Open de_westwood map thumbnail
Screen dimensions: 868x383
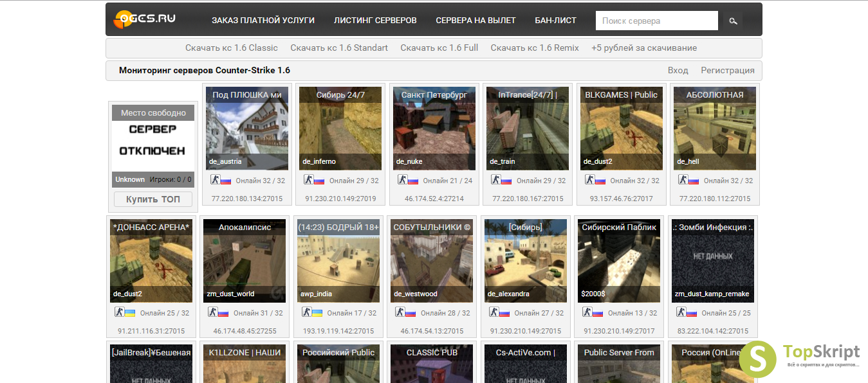[x=432, y=261]
